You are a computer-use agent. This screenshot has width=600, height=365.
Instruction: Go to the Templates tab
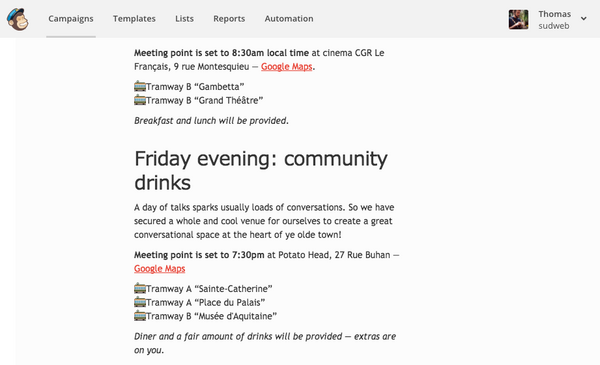click(x=134, y=18)
